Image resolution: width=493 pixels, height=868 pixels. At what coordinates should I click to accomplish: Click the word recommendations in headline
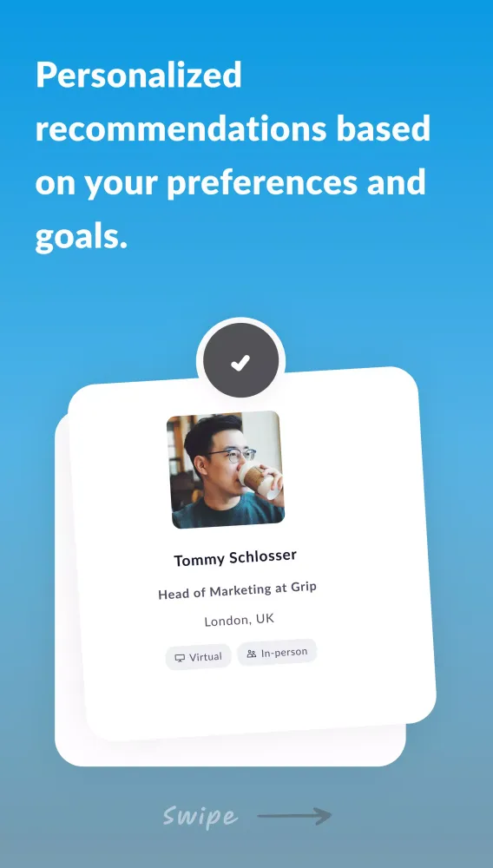coord(181,129)
